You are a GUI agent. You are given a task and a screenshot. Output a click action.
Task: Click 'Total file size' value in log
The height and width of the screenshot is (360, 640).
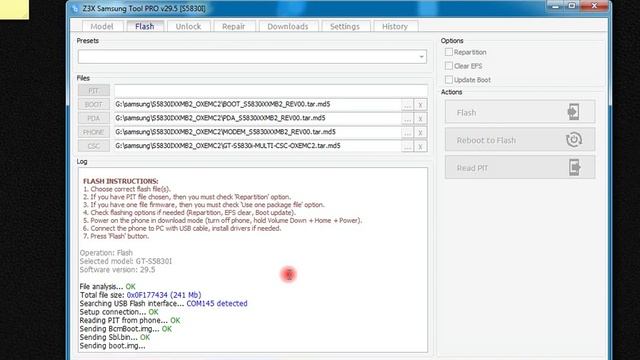[x=164, y=295]
